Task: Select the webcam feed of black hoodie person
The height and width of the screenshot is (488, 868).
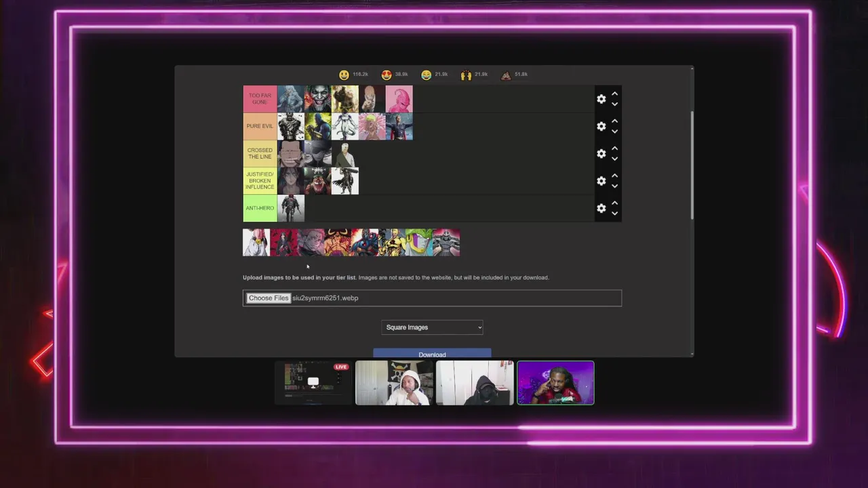Action: pyautogui.click(x=475, y=383)
